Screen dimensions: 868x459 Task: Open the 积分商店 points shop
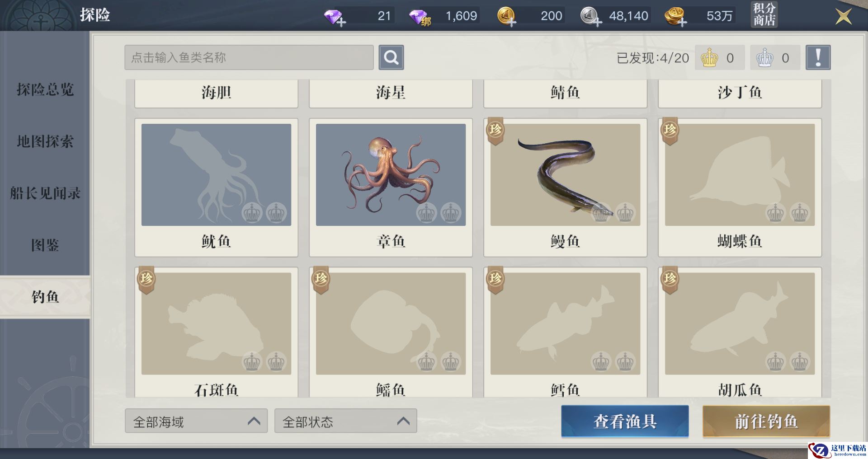(764, 14)
